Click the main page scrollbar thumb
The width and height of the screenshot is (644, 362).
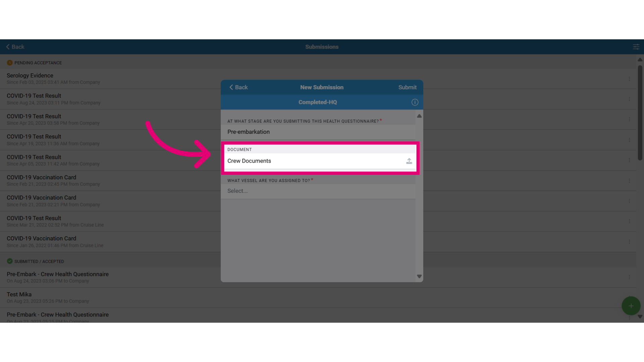[x=640, y=112]
